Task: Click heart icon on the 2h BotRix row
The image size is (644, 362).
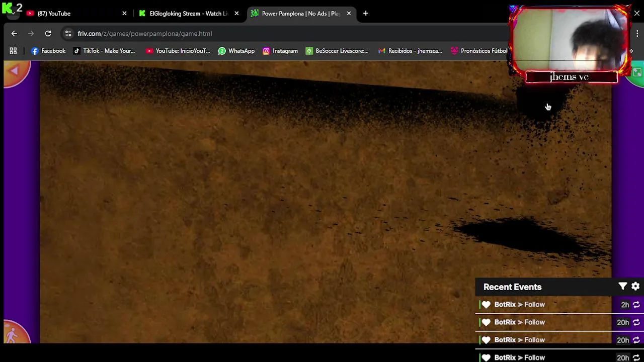Action: click(486, 305)
